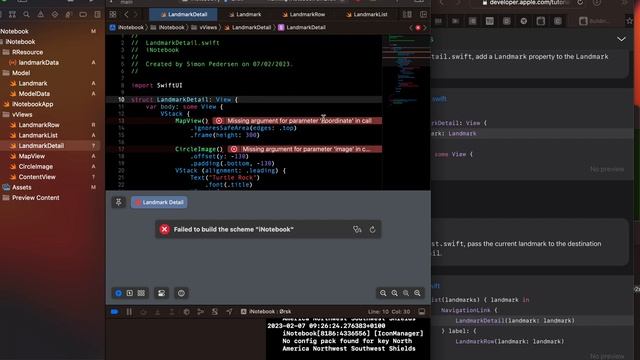Open MapView in the navigator
640x360 pixels.
point(31,156)
